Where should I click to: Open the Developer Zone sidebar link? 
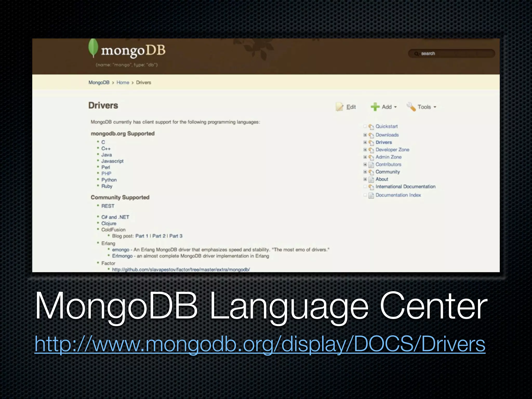[392, 150]
